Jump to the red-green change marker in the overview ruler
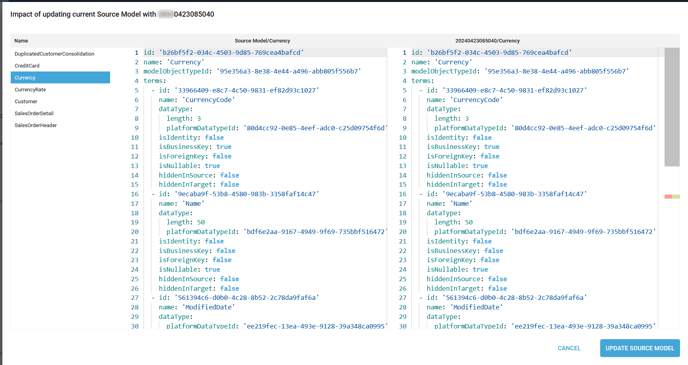The width and height of the screenshot is (688, 365). pos(672,197)
